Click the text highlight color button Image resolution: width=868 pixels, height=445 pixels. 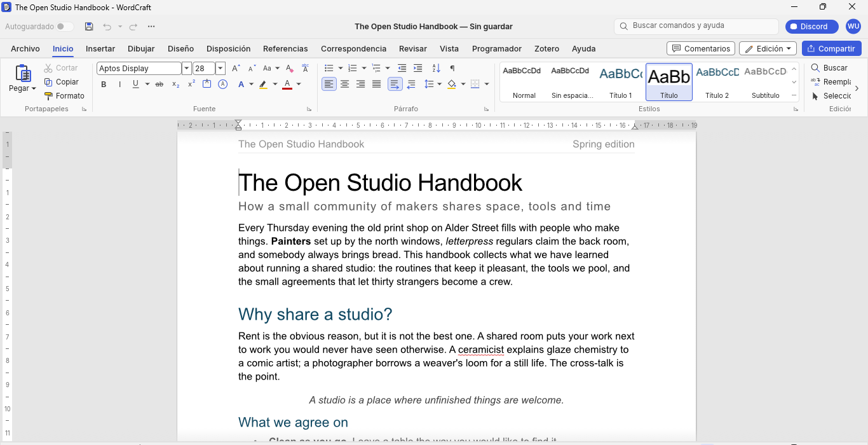coord(263,85)
